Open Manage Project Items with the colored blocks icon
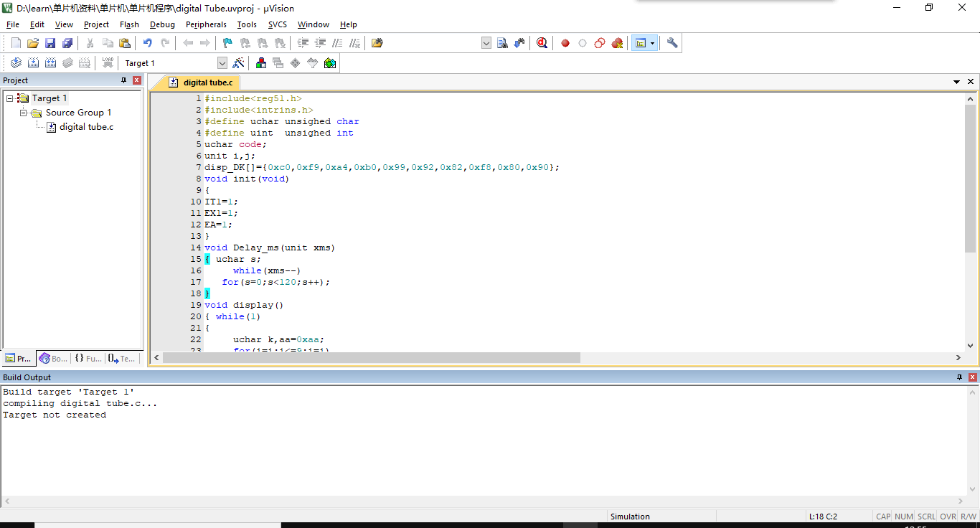This screenshot has width=980, height=528. pyautogui.click(x=261, y=63)
